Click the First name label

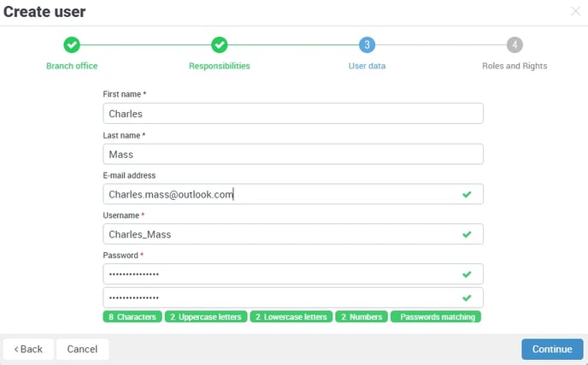(125, 94)
